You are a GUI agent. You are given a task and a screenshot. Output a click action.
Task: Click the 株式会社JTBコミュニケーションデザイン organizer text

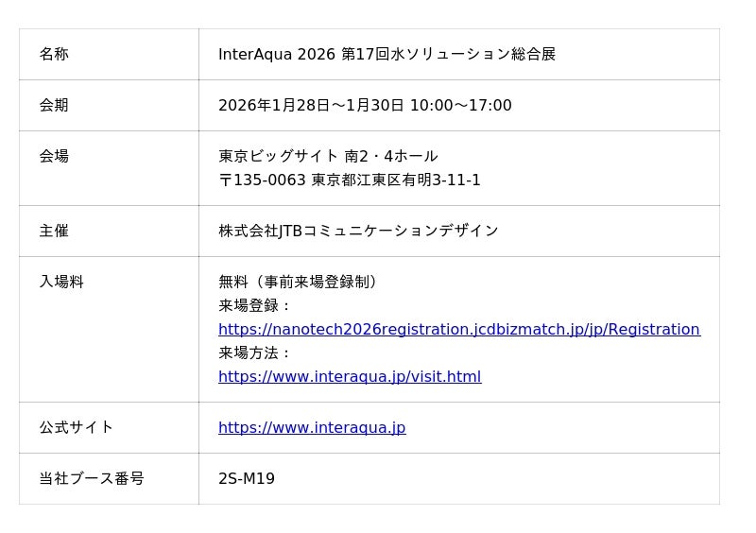click(358, 232)
